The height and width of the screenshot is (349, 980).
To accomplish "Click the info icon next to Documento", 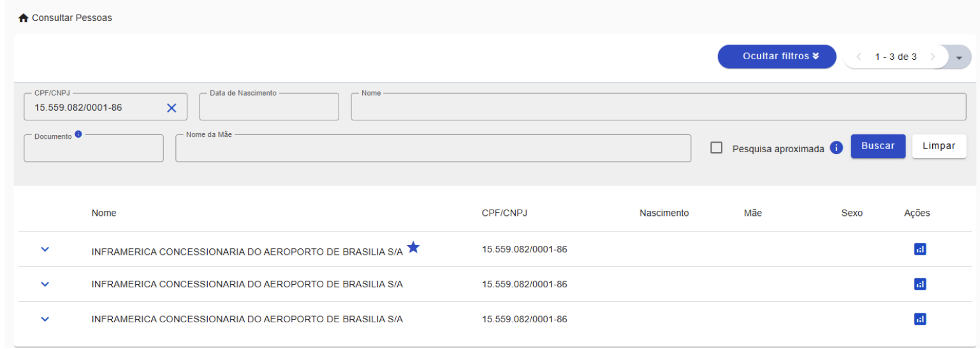I will click(78, 134).
